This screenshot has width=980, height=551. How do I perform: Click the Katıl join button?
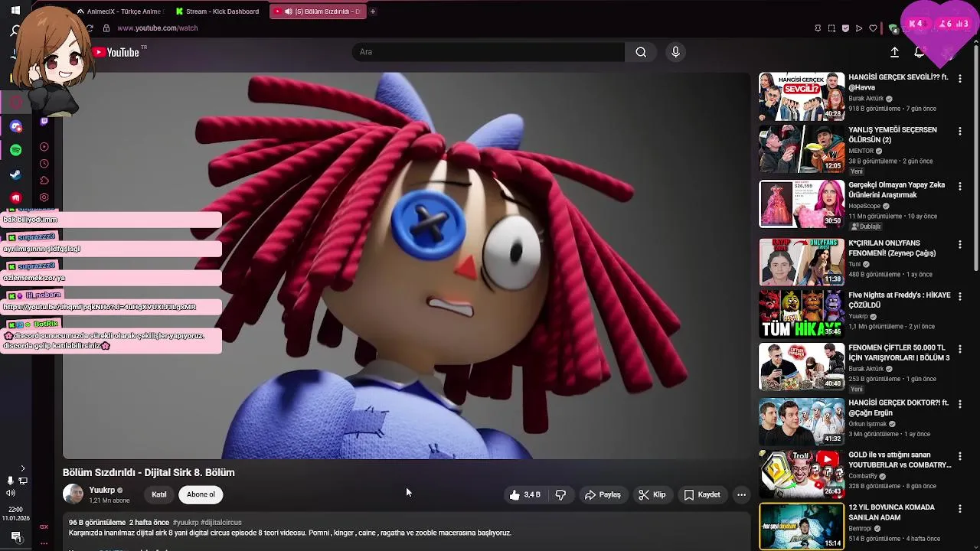click(159, 494)
